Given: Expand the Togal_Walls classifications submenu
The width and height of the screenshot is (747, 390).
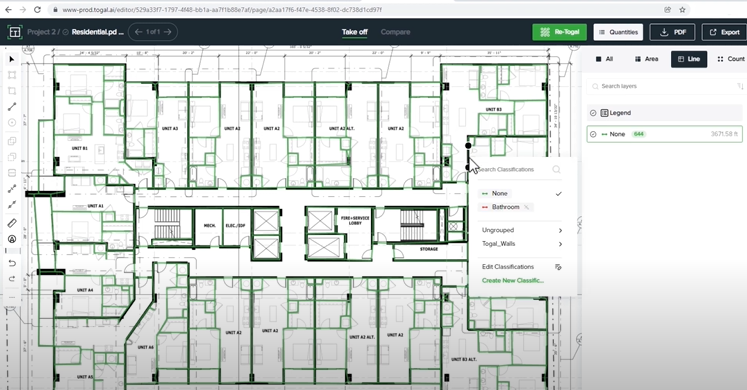Looking at the screenshot, I should pyautogui.click(x=522, y=244).
